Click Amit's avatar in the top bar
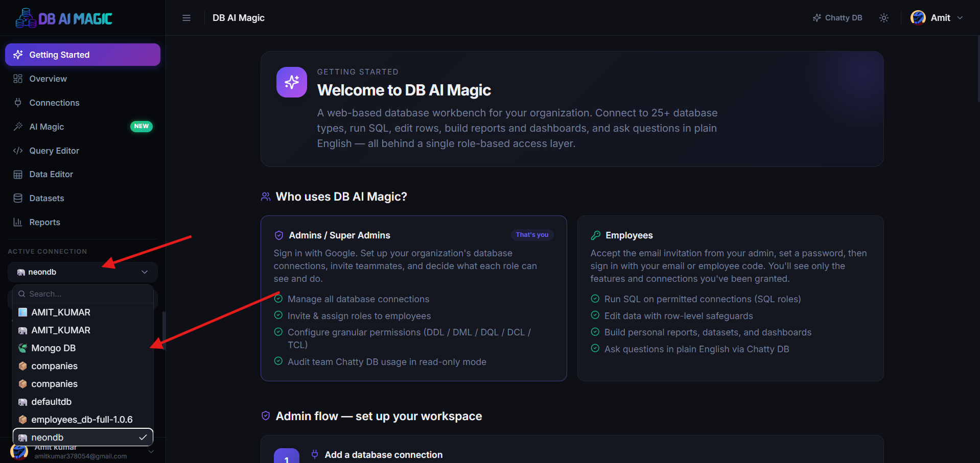 [x=918, y=18]
